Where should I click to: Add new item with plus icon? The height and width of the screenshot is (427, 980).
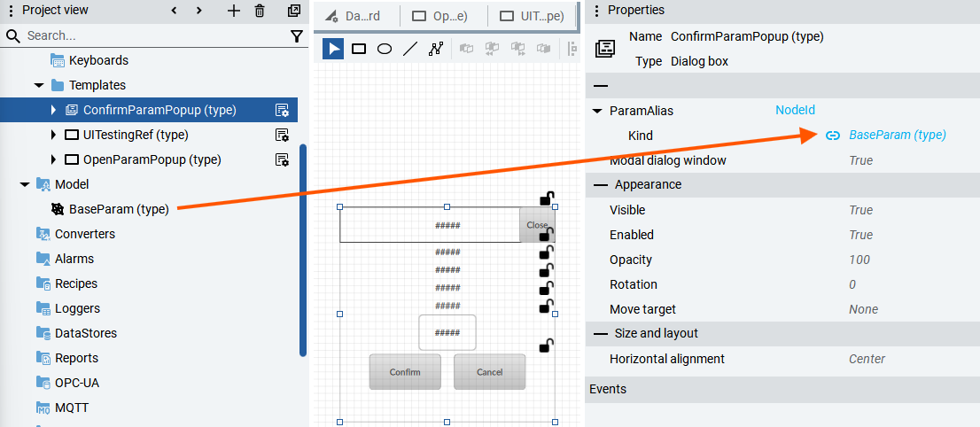pyautogui.click(x=233, y=11)
